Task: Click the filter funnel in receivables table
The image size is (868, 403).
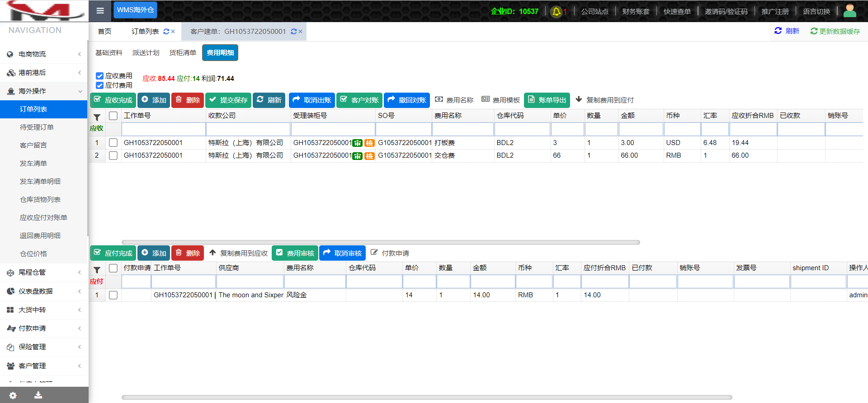Action: tap(97, 117)
